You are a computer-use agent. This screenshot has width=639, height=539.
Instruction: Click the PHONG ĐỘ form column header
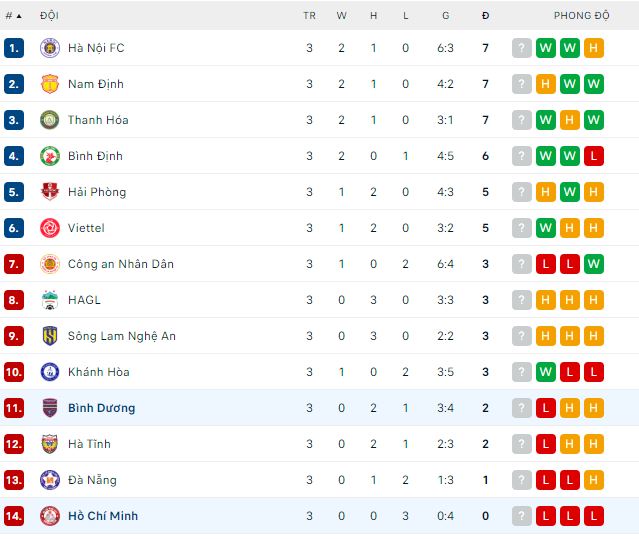[x=581, y=16]
